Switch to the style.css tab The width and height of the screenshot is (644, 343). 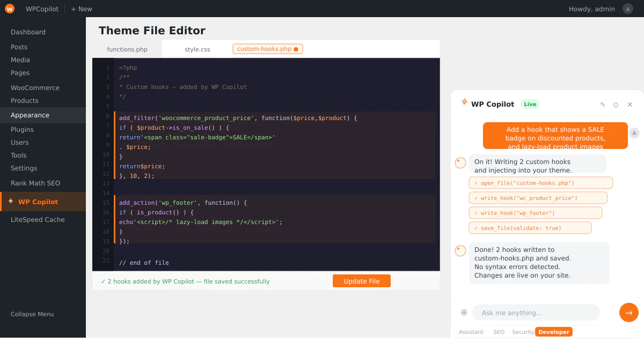(197, 49)
